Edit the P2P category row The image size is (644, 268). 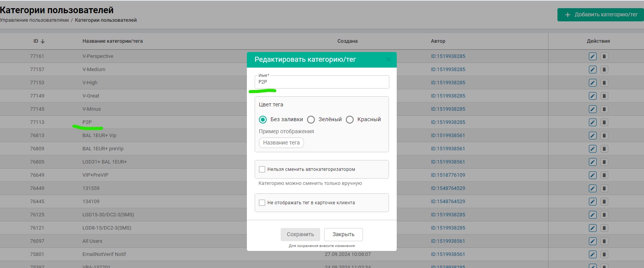(592, 122)
